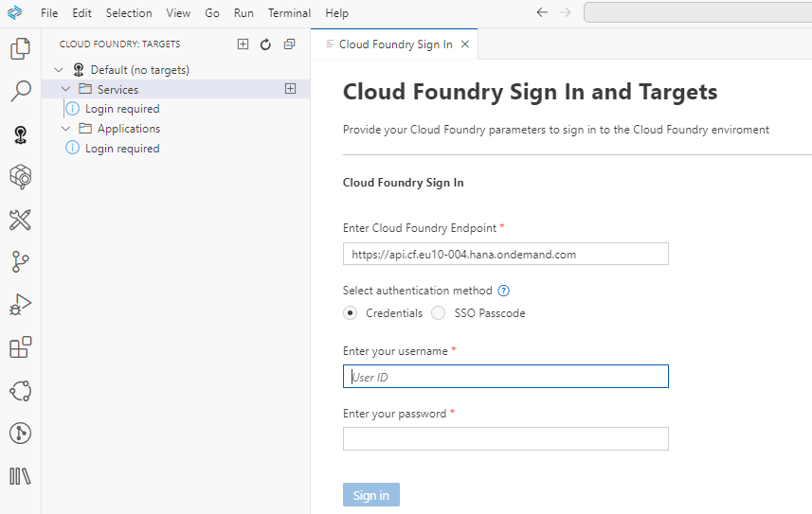This screenshot has height=514, width=812.
Task: Collapse all in the Targets panel
Action: [290, 44]
